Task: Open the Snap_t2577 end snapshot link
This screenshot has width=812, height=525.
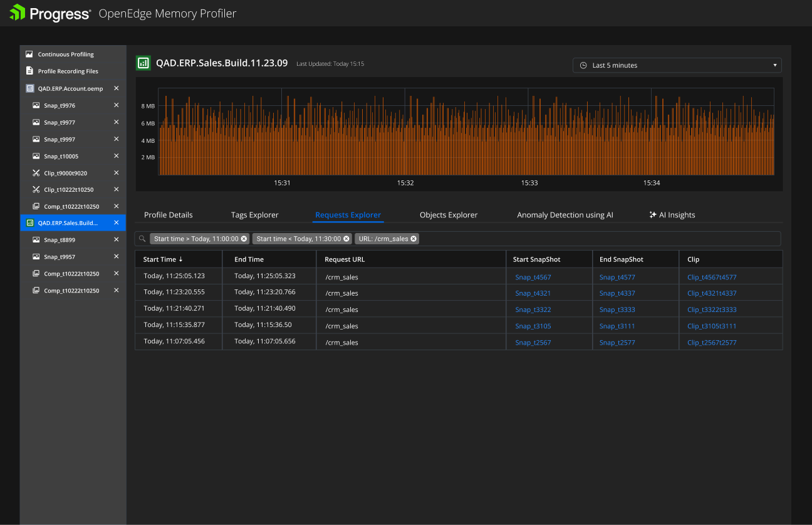Action: pyautogui.click(x=617, y=343)
